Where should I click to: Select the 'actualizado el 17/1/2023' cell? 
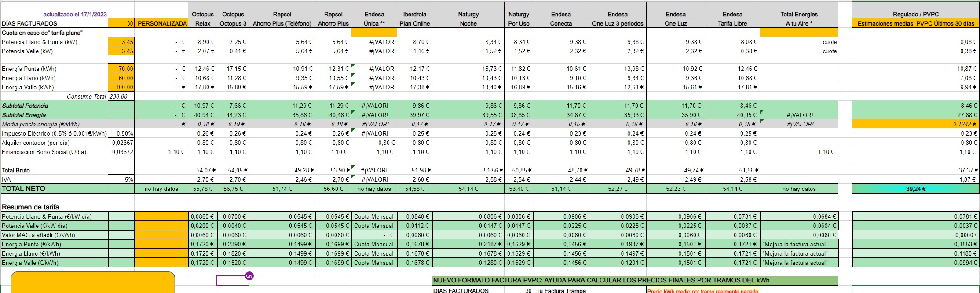[x=75, y=14]
